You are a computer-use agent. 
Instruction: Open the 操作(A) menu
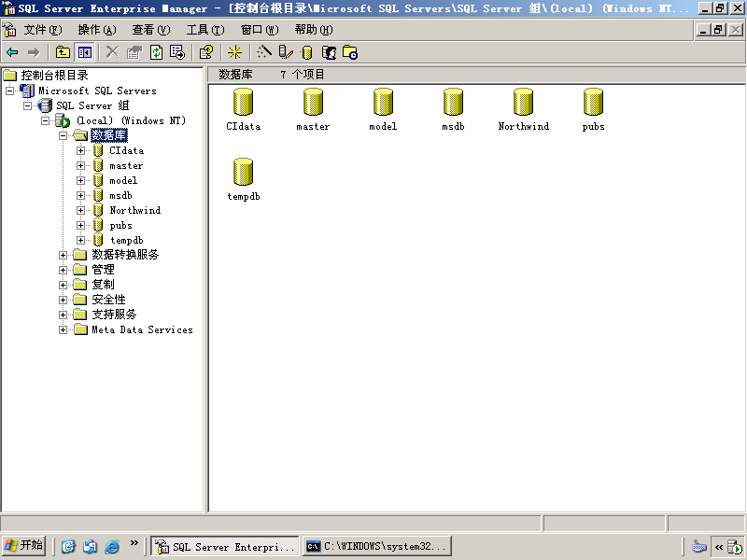point(97,30)
